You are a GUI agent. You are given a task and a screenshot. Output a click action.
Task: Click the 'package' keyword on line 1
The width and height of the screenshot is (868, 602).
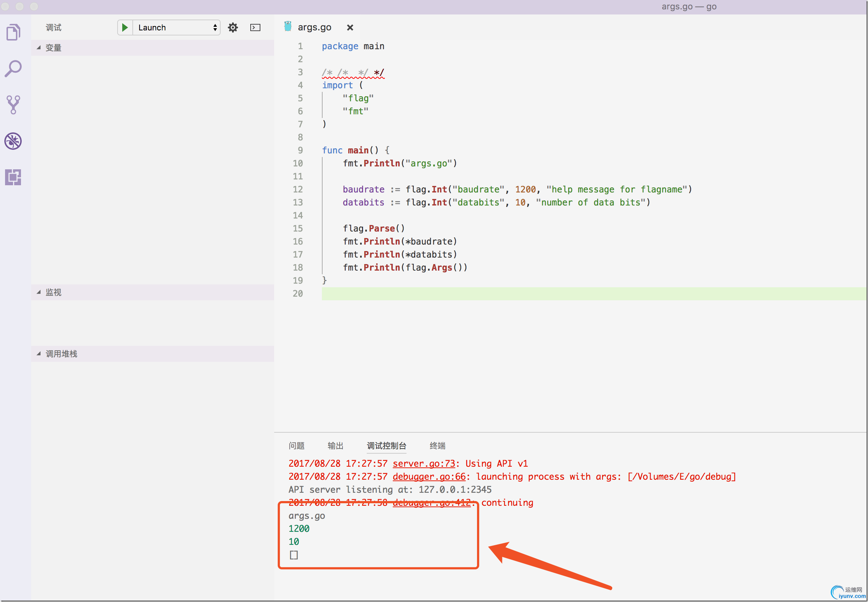(340, 46)
